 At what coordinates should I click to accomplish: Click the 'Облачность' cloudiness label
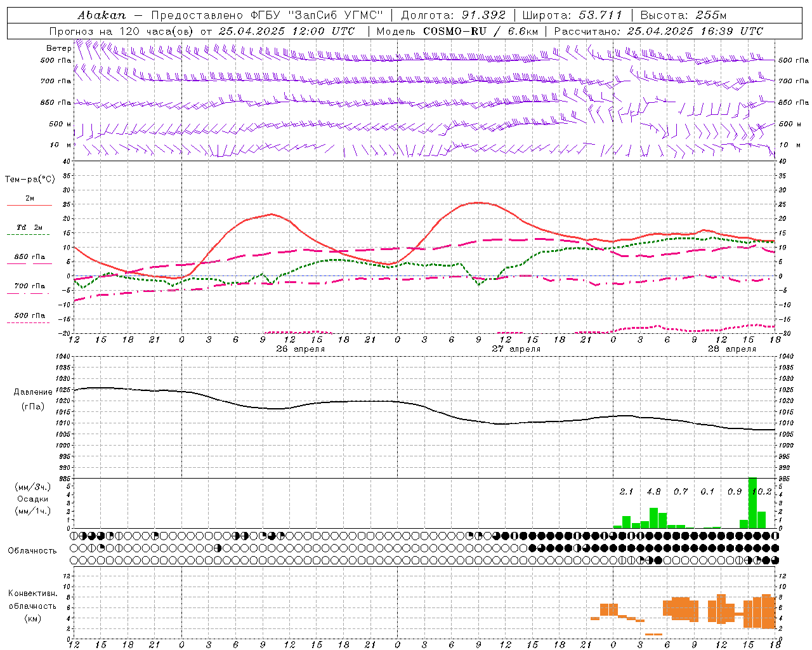point(32,551)
